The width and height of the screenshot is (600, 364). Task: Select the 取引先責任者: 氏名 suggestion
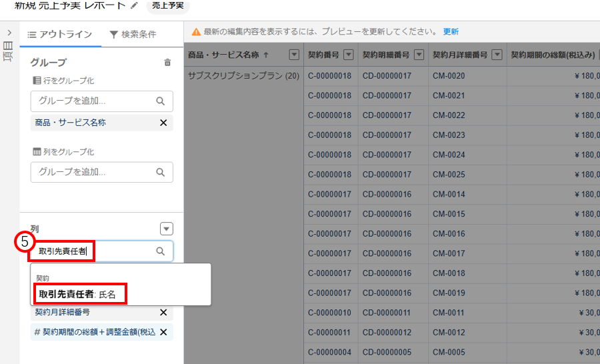coord(78,294)
